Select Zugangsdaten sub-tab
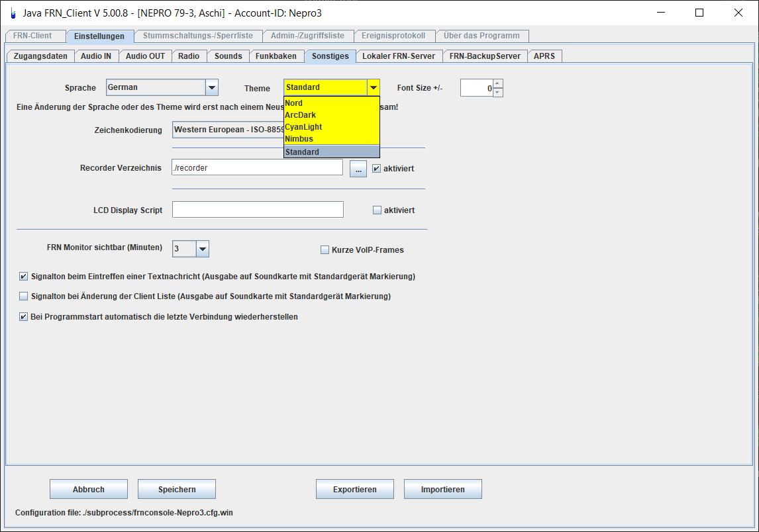 (x=40, y=56)
